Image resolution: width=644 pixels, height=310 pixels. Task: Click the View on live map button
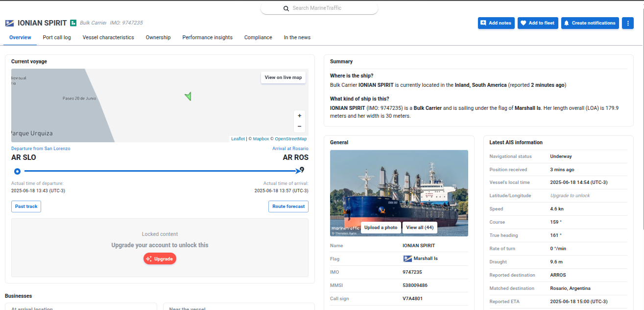pos(284,77)
